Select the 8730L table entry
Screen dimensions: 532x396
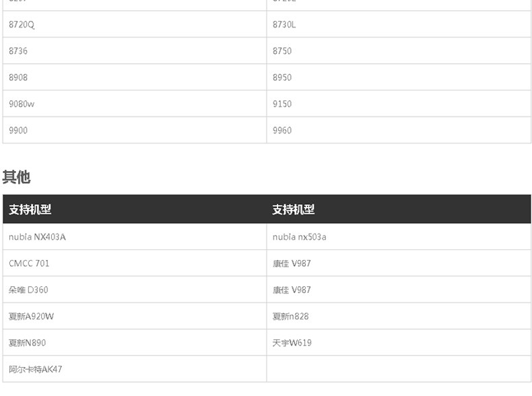284,25
